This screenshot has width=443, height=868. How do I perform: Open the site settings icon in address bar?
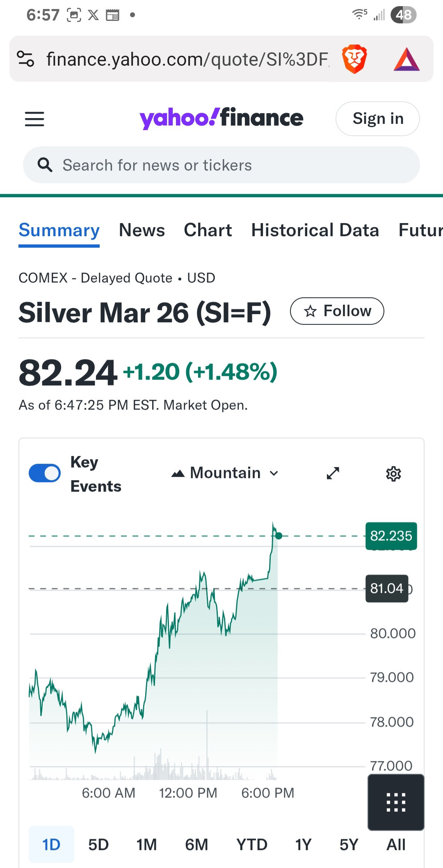(25, 59)
